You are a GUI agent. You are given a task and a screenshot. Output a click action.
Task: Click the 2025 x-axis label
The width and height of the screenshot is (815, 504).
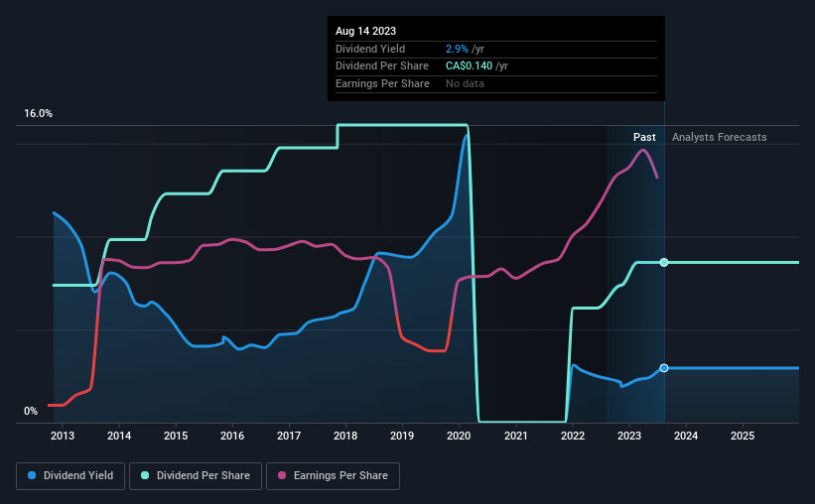coord(743,436)
